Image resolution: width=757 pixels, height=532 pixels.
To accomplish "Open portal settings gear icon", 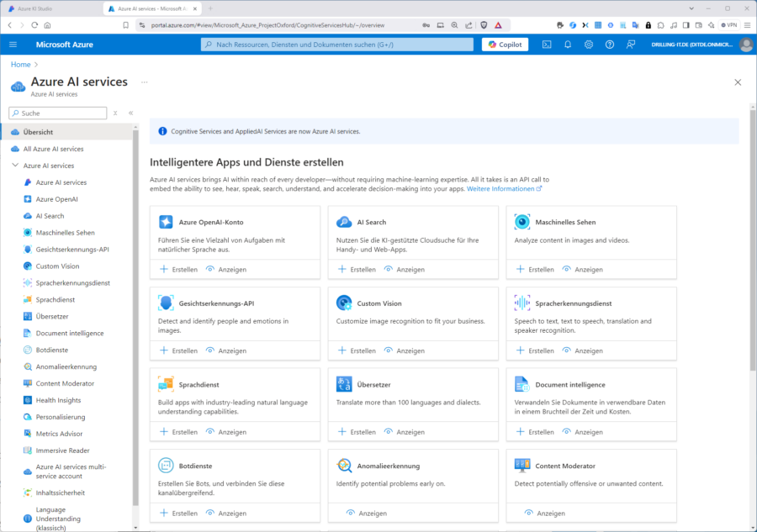I will [x=589, y=45].
